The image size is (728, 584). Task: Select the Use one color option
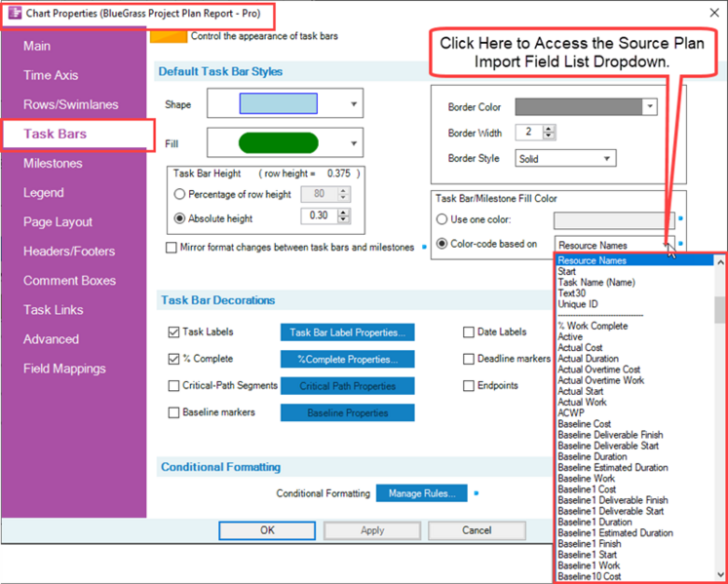(x=442, y=219)
